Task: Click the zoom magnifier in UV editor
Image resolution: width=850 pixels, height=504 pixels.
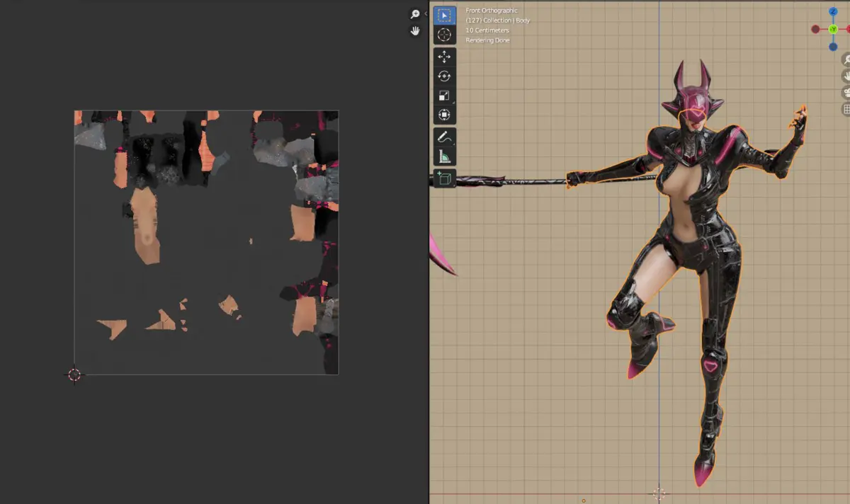Action: [415, 14]
